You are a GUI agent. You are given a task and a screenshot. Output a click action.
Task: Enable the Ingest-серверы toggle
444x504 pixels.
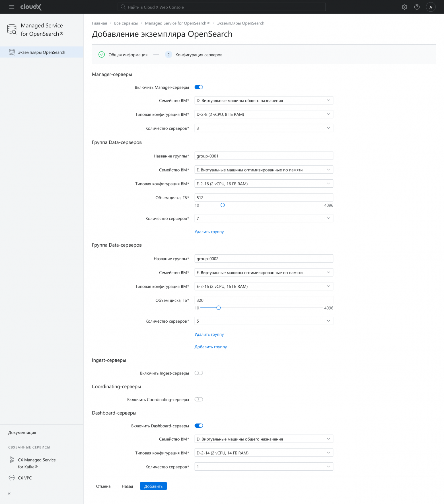click(x=199, y=373)
